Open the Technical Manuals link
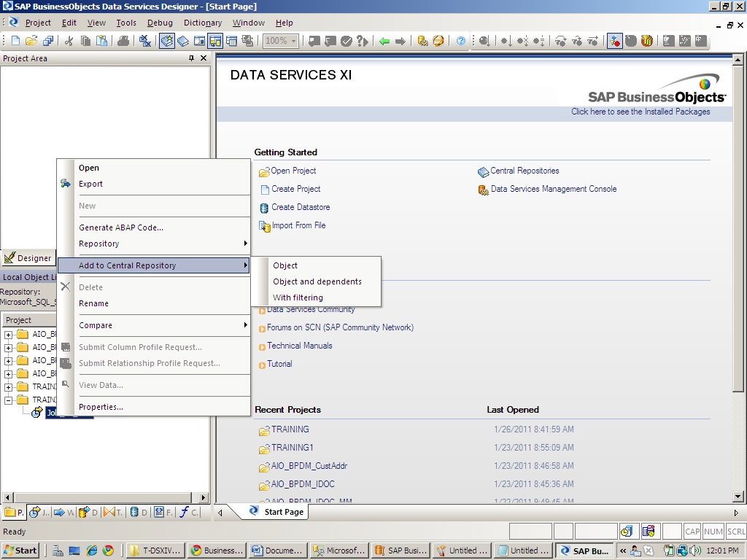 point(300,346)
